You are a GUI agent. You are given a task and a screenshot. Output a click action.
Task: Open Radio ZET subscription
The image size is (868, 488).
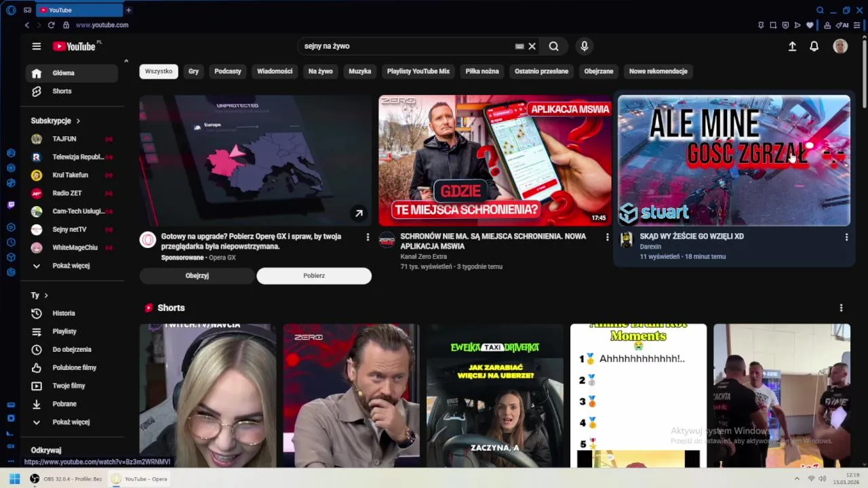pos(72,193)
